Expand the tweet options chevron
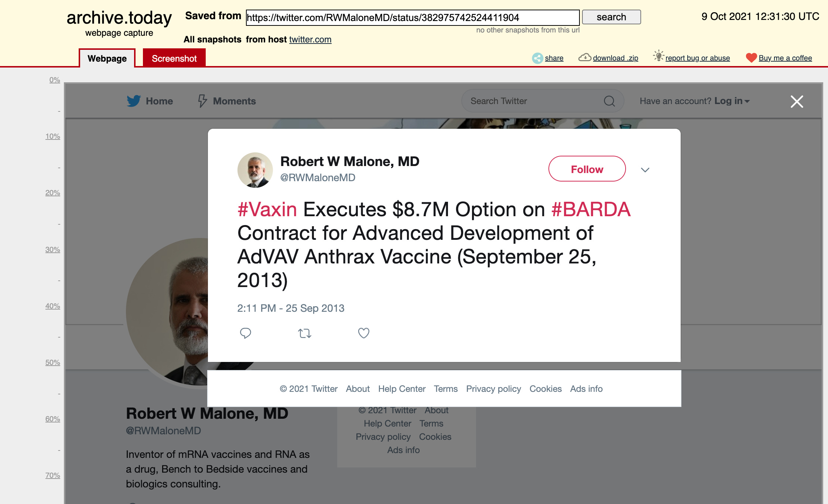This screenshot has height=504, width=828. (x=645, y=170)
